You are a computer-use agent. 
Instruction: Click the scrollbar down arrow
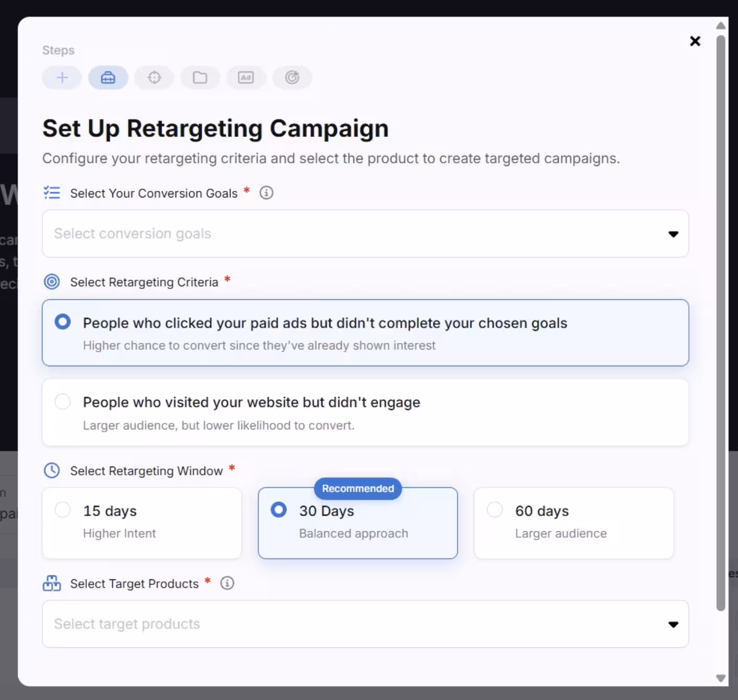tap(721, 678)
